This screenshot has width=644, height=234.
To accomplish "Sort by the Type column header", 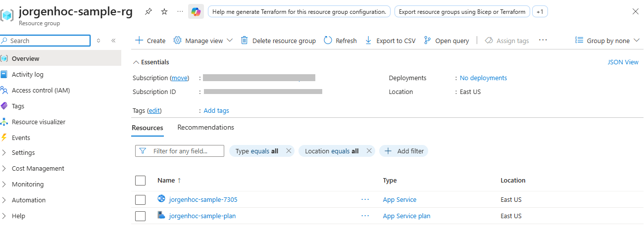I will point(390,181).
